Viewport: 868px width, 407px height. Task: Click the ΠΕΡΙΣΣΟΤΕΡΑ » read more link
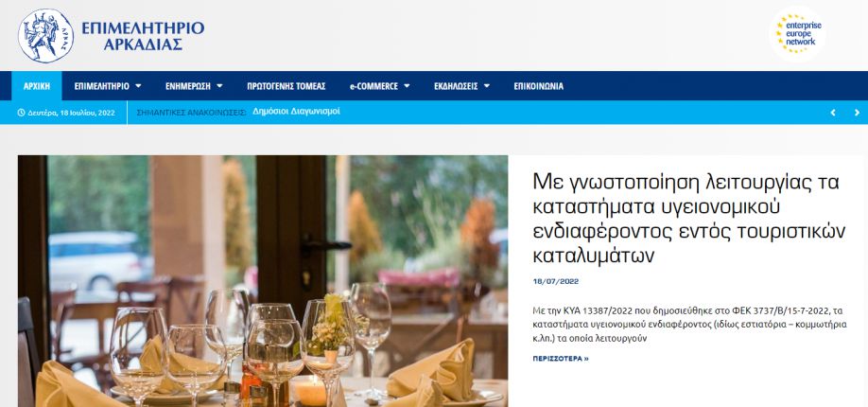[x=560, y=359]
